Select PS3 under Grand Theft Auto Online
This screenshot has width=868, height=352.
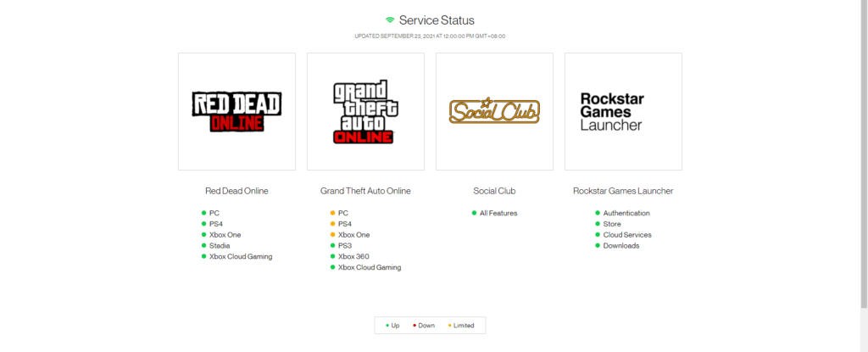tap(344, 246)
